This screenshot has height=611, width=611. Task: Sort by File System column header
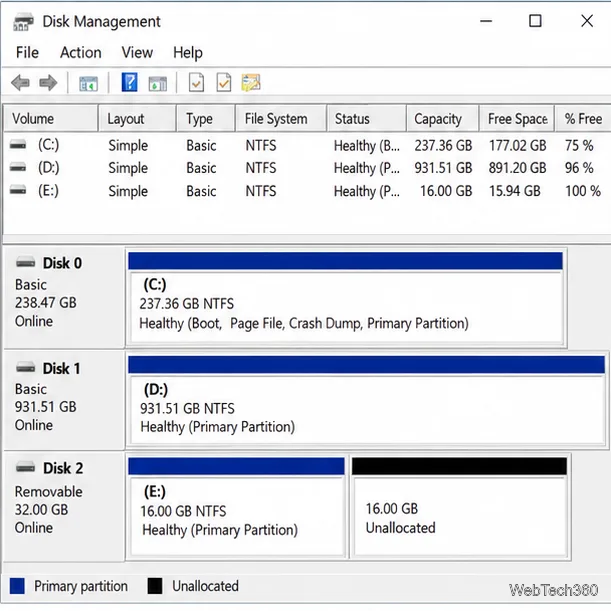(x=281, y=118)
